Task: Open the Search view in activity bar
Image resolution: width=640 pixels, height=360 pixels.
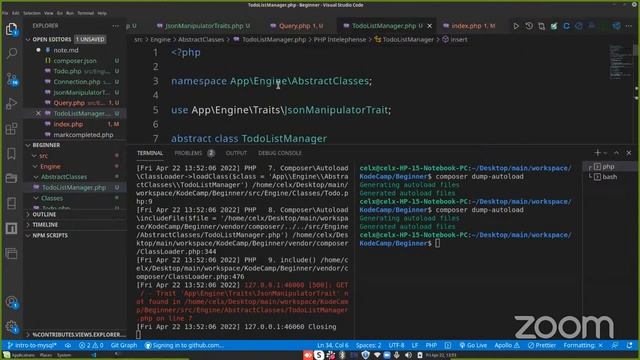Action: coord(11,53)
